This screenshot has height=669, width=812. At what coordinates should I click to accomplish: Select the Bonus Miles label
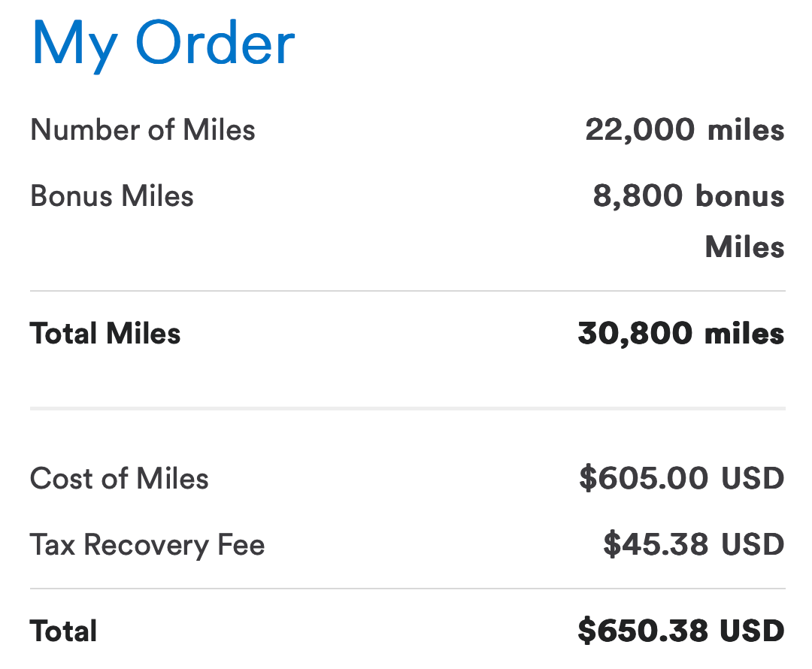112,196
